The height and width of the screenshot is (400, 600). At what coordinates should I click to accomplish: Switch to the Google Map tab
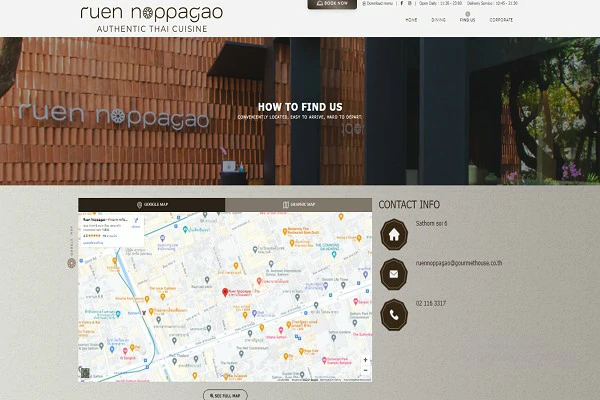click(152, 205)
